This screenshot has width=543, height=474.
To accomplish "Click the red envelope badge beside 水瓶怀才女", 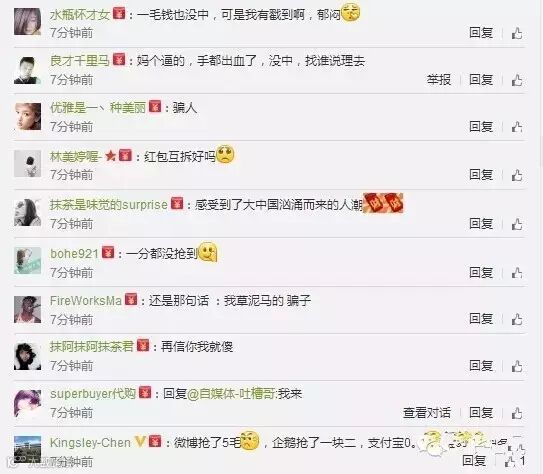I will click(119, 14).
